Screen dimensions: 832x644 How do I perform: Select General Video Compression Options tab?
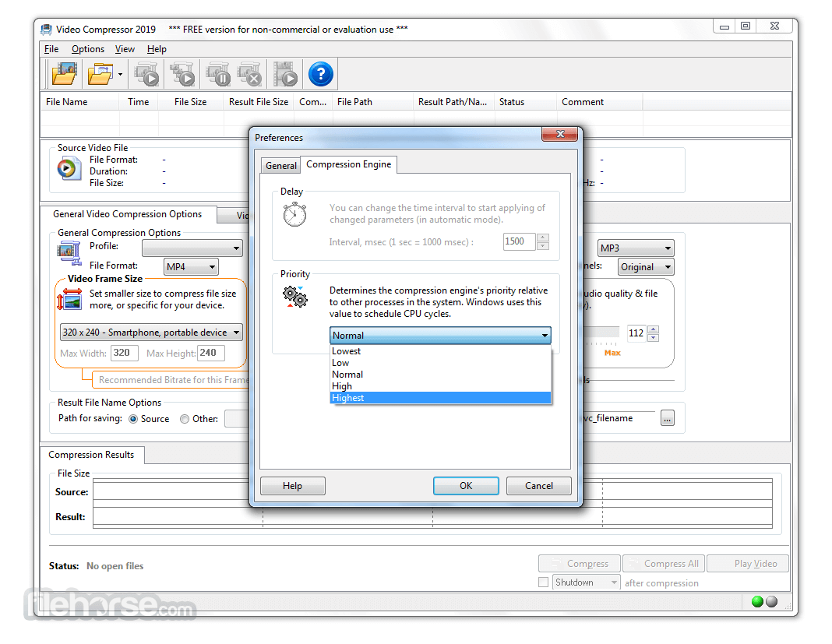coord(127,214)
